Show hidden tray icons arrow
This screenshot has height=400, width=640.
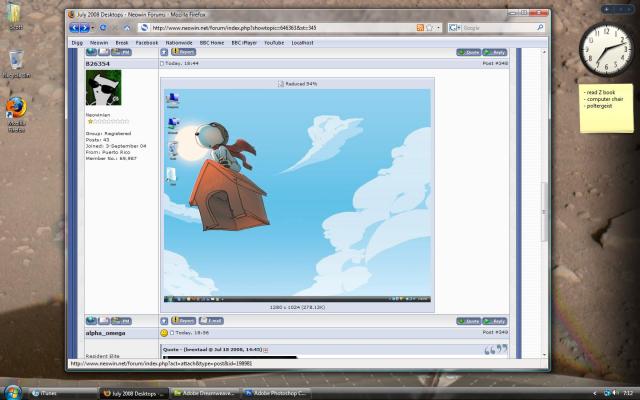595,393
